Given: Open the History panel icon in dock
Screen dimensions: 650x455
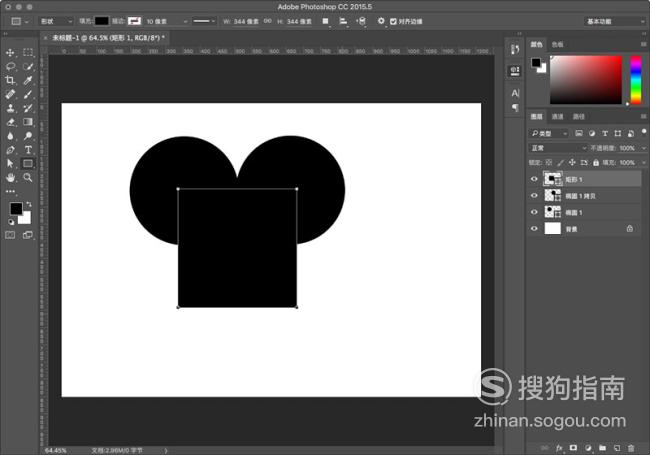Looking at the screenshot, I should (514, 50).
